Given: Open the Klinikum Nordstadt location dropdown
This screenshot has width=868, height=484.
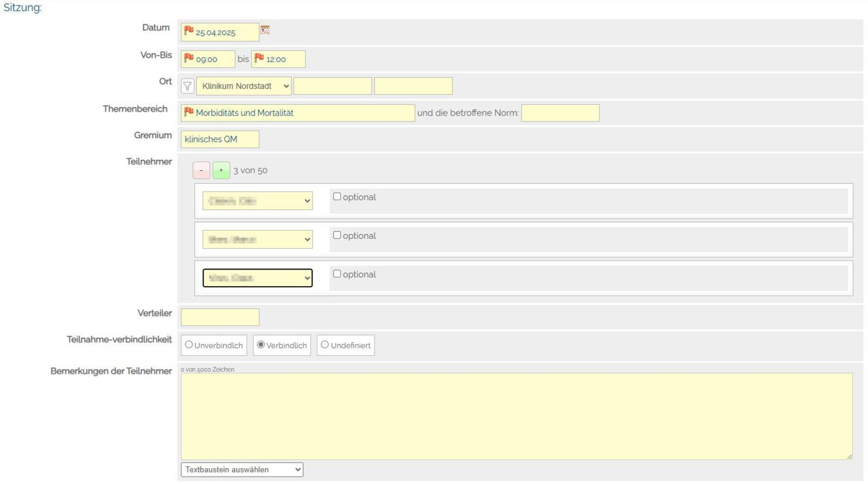Looking at the screenshot, I should click(x=243, y=86).
